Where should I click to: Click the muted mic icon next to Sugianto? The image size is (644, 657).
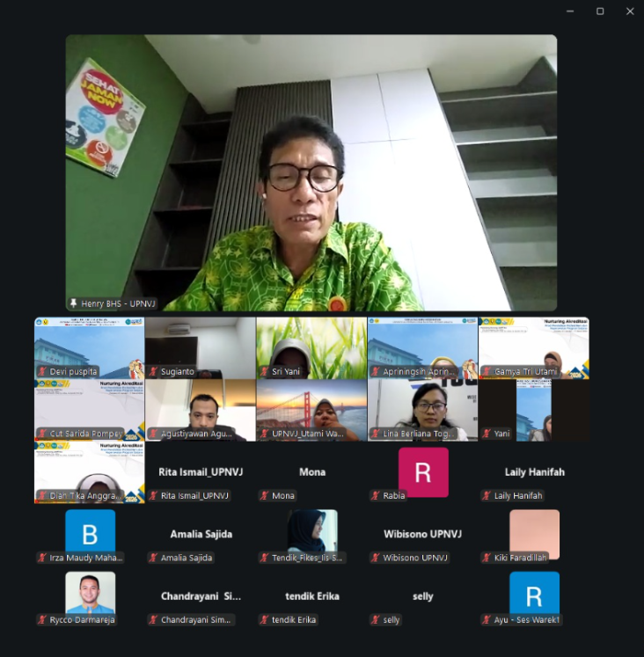click(x=153, y=372)
